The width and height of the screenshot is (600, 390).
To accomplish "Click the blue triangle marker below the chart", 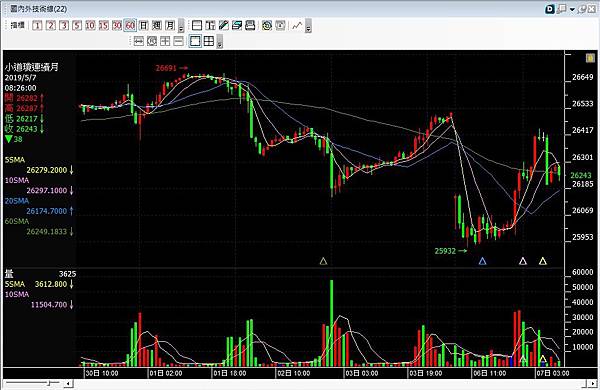I will [x=483, y=261].
